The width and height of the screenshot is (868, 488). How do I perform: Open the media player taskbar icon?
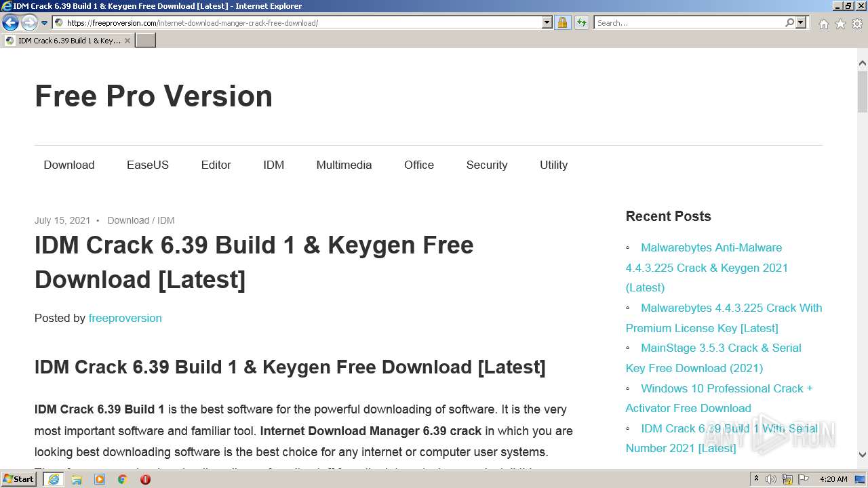(x=100, y=479)
